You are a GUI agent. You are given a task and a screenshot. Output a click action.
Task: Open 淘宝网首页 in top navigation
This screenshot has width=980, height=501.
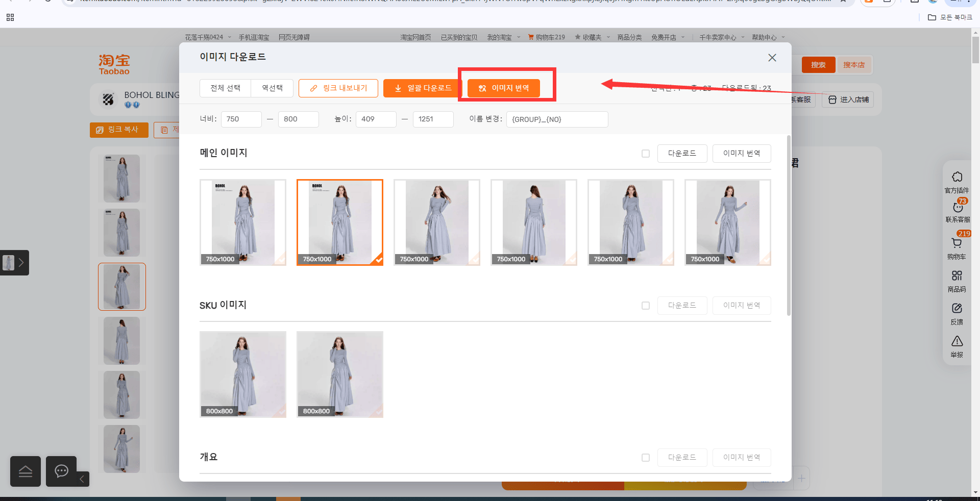click(x=415, y=37)
